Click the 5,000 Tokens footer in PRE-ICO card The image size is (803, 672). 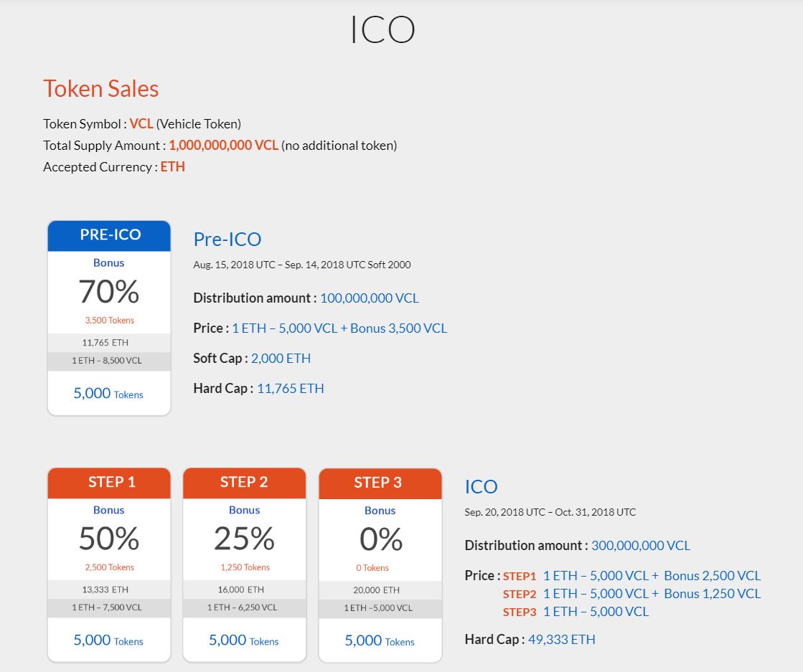[x=108, y=394]
